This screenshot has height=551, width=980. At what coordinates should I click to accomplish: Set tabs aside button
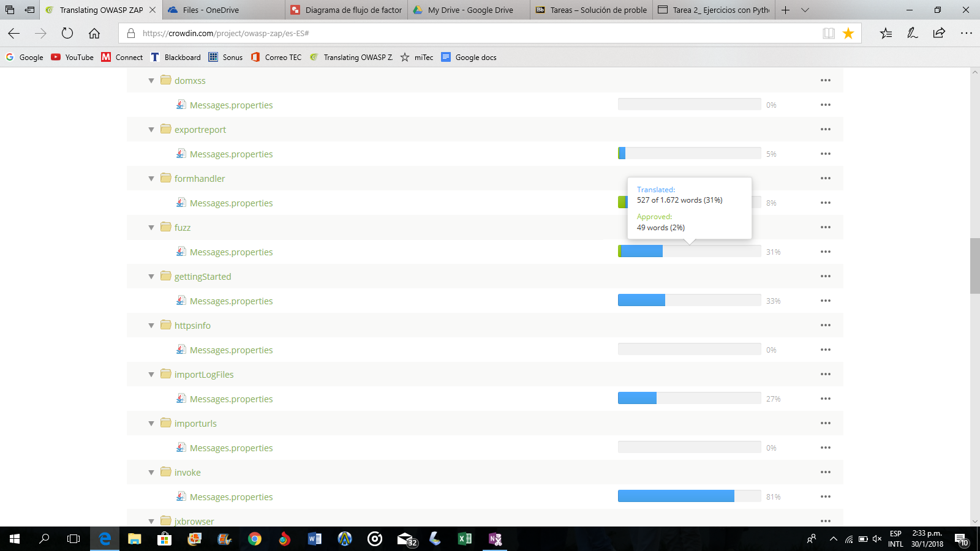click(29, 10)
